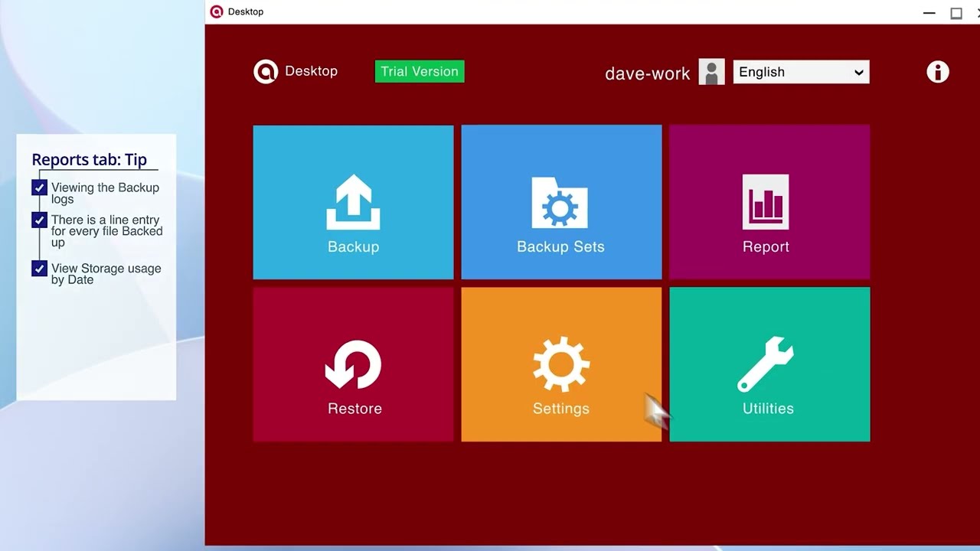The width and height of the screenshot is (980, 551).
Task: Click the Backup Sets tile label
Action: pos(560,246)
